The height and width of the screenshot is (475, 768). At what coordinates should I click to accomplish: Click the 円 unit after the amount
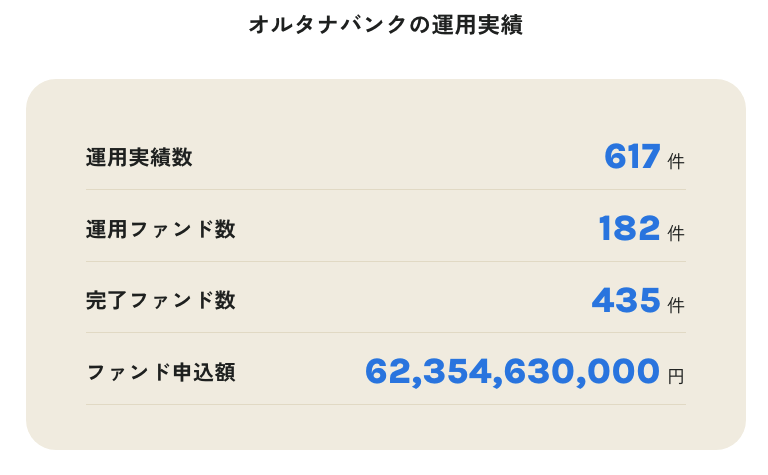pos(676,376)
